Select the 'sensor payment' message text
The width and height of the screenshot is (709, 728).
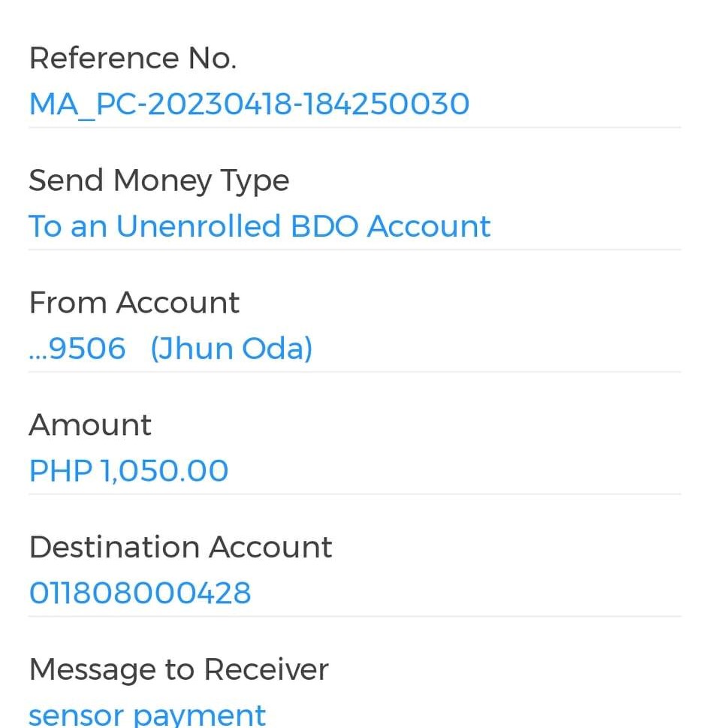coord(147,714)
